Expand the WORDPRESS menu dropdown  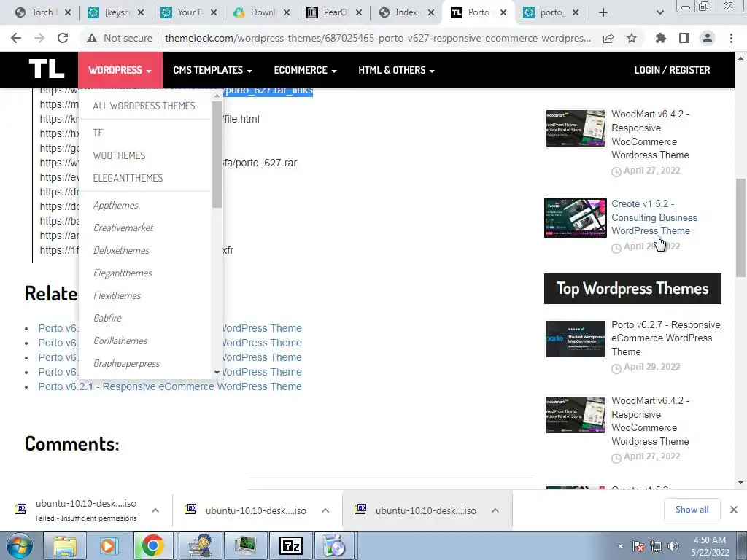click(120, 70)
